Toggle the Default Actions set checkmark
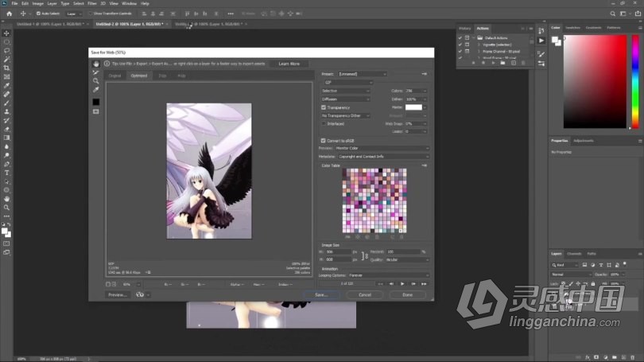 460,38
